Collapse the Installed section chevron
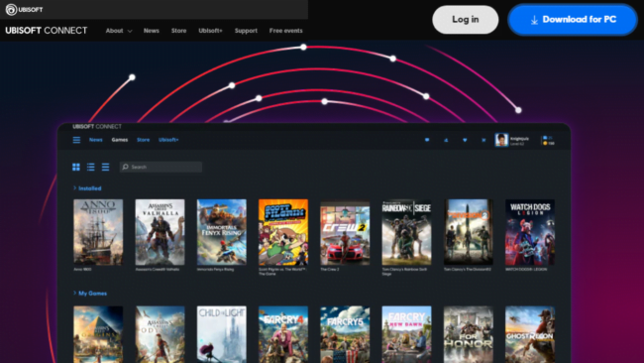The image size is (644, 363). point(74,188)
